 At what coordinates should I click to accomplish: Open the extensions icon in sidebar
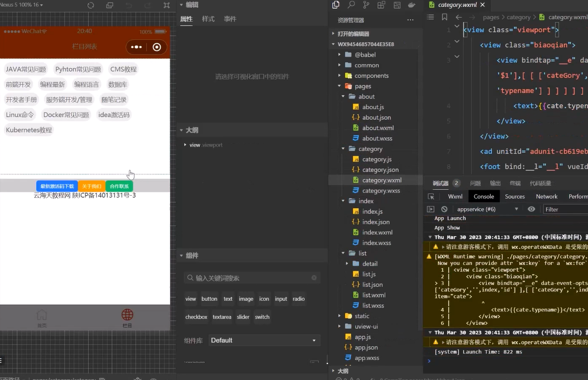point(382,5)
